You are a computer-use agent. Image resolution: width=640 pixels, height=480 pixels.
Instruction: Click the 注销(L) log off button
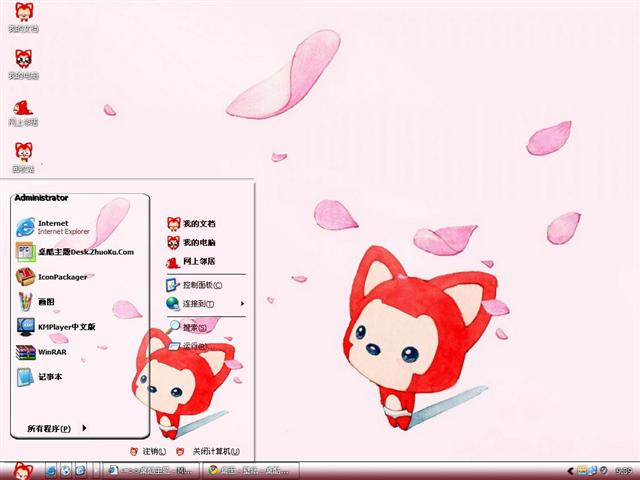(x=148, y=451)
